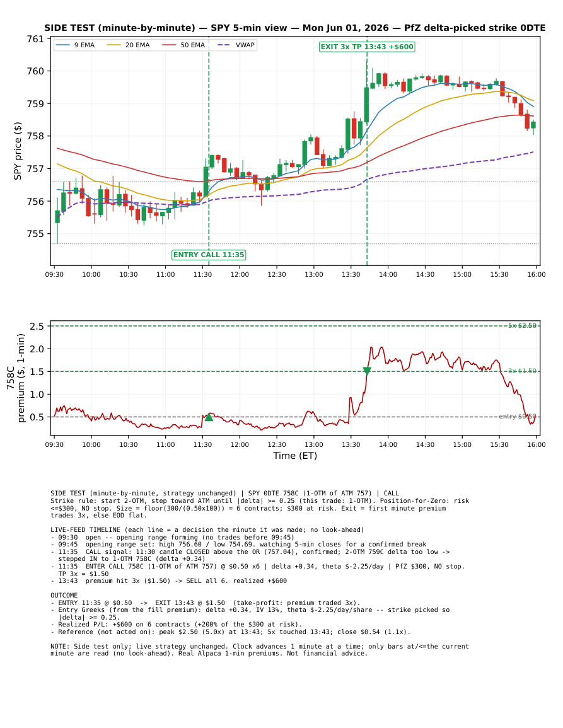Image resolution: width=563 pixels, height=728 pixels.
Task: Click the ENTRY CALL 11:35 label
Action: [209, 255]
